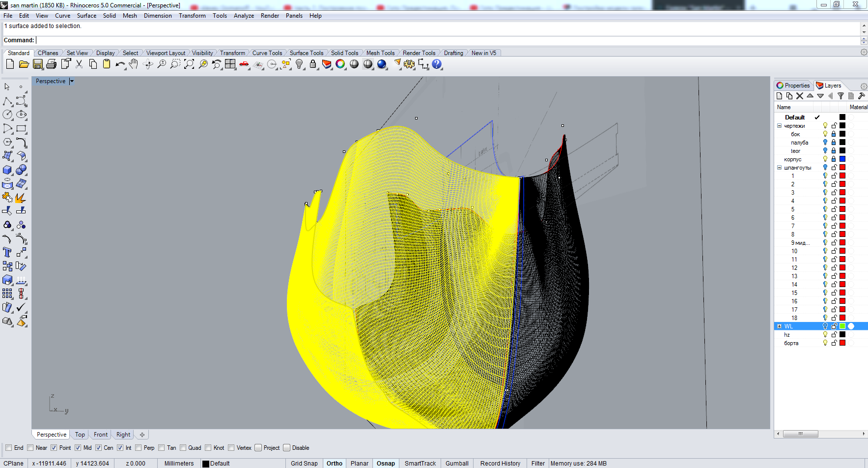Collapse the шпангоуты layer group

[x=779, y=168]
